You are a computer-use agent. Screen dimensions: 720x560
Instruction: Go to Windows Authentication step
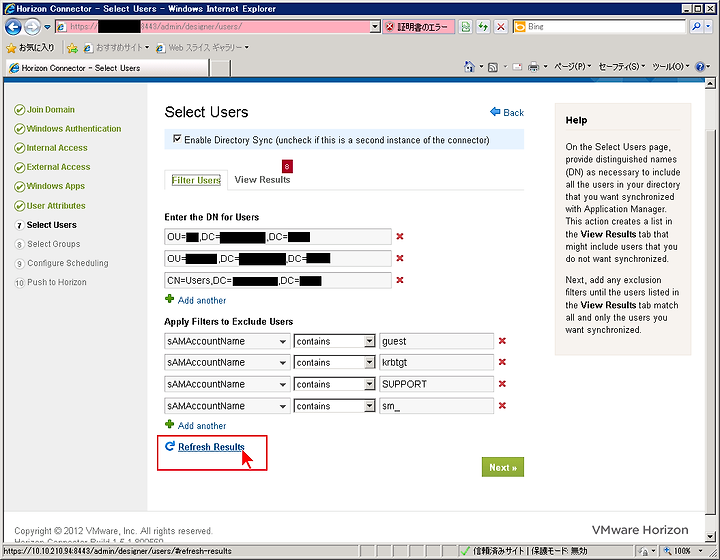pos(74,129)
